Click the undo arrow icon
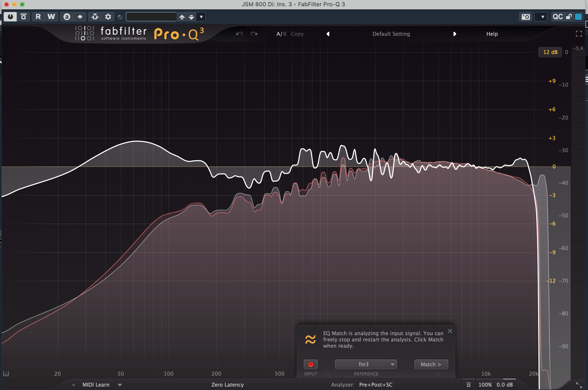This screenshot has height=390, width=588. point(239,34)
